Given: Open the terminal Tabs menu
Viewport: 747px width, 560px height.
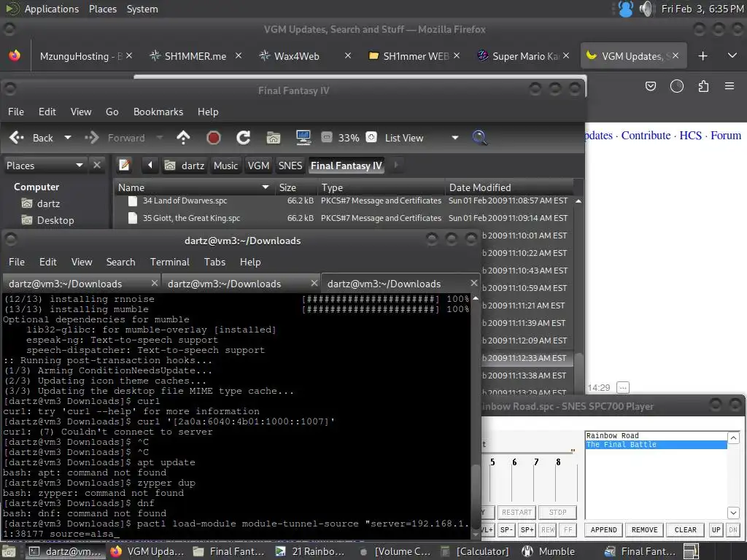Looking at the screenshot, I should tap(215, 262).
